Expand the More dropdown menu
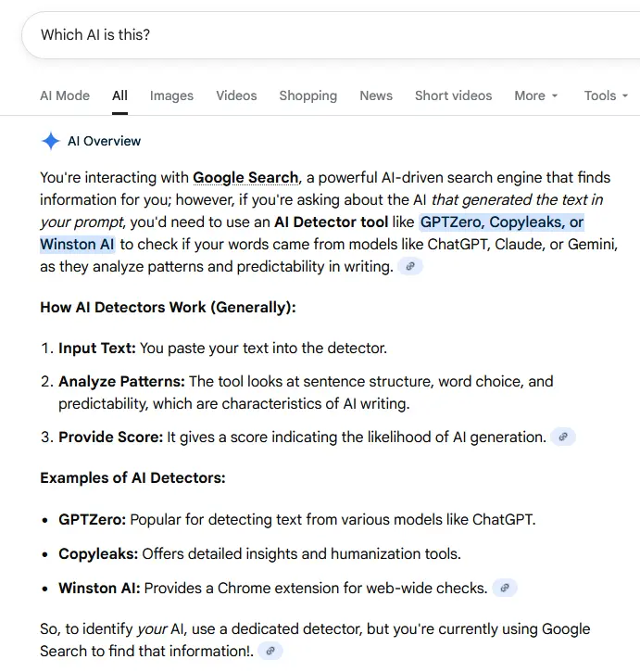 (x=536, y=95)
